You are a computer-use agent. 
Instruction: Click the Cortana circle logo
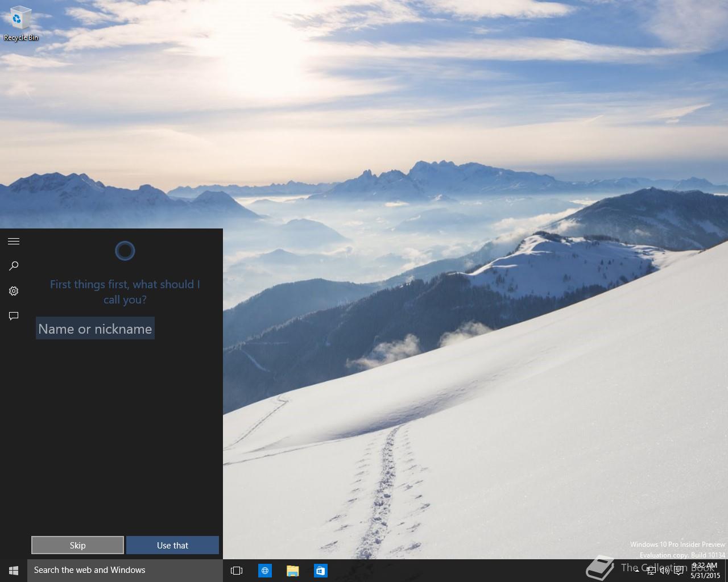pyautogui.click(x=125, y=251)
